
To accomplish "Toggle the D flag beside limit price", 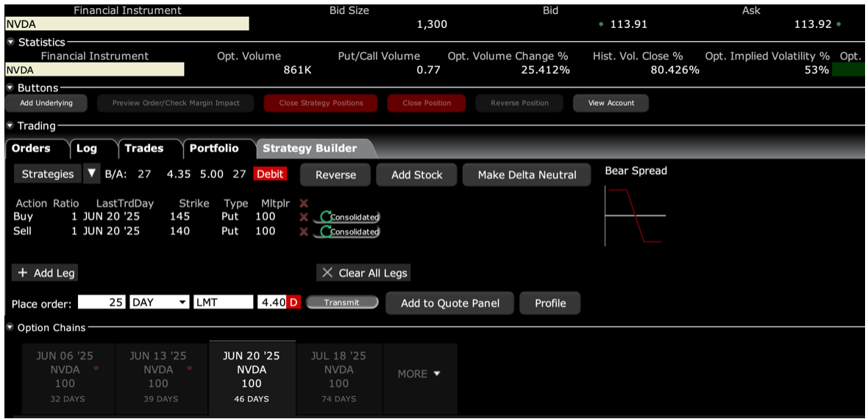I will tap(294, 303).
